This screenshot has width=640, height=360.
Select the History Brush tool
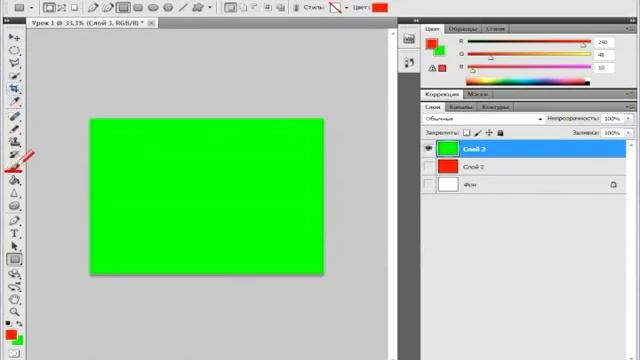pos(14,154)
